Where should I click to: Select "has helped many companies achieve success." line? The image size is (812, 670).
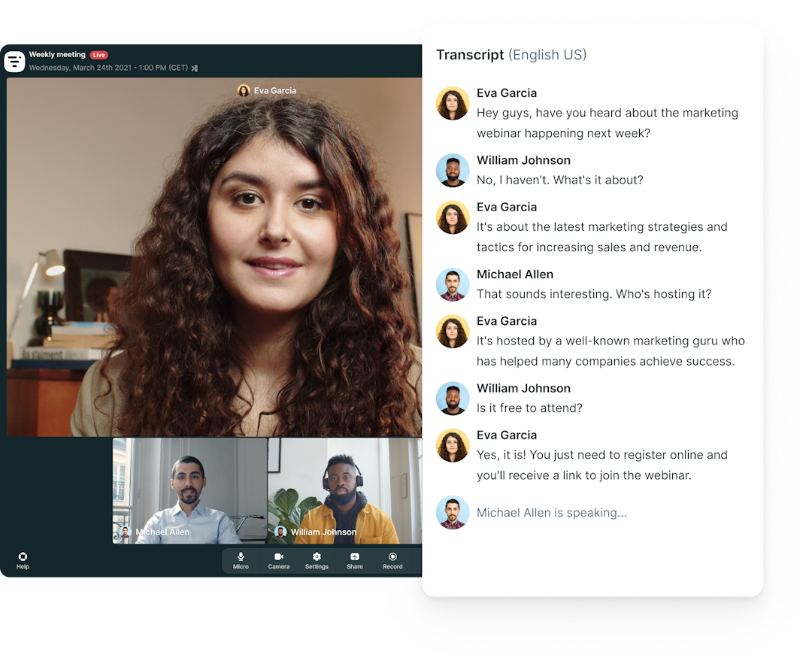point(606,362)
